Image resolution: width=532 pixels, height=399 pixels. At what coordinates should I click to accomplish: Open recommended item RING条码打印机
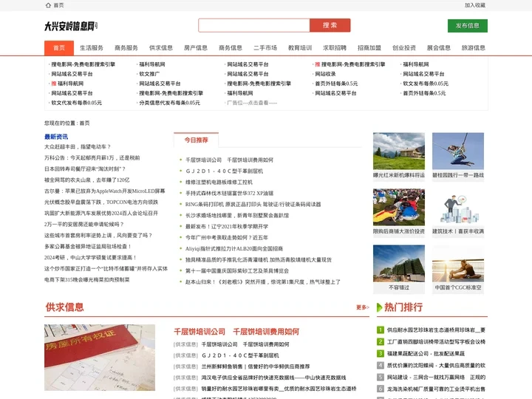[x=253, y=204]
